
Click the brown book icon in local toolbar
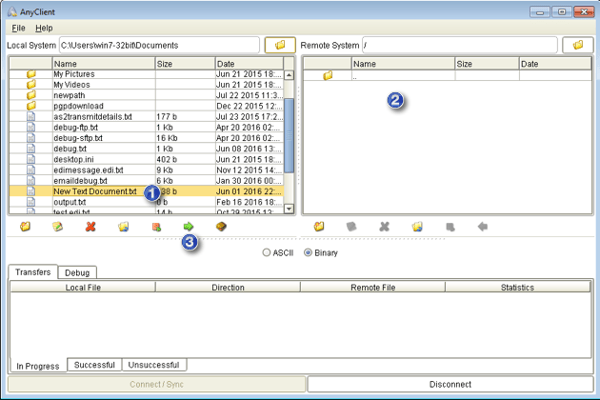[221, 227]
